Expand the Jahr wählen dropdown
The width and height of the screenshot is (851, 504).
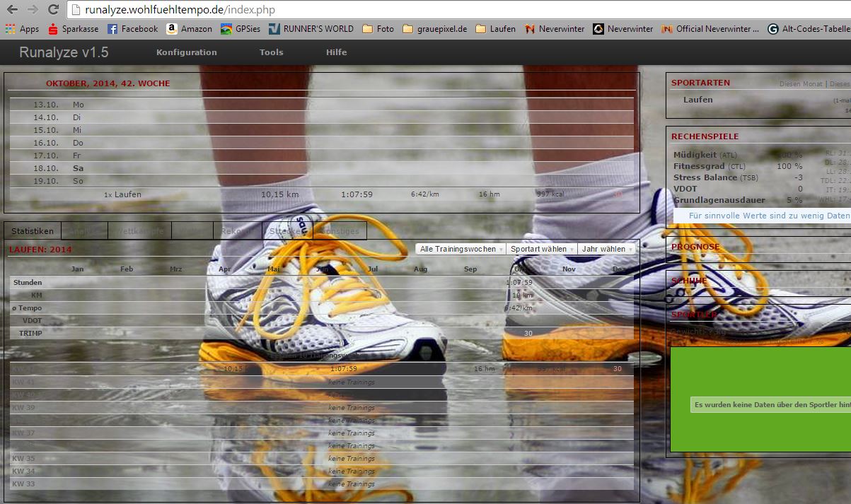pyautogui.click(x=606, y=249)
